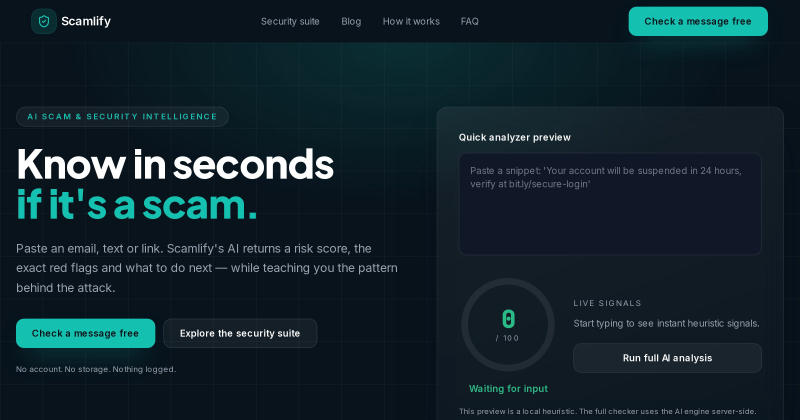Click the Scamlify shield logo icon
The height and width of the screenshot is (420, 800).
(x=44, y=21)
